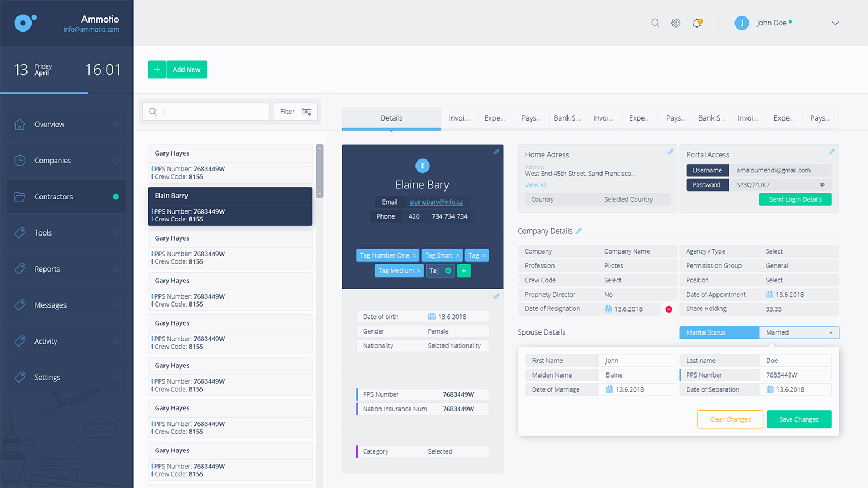Open Date of birth calendar icon
Viewport: 868px width, 488px height.
tap(432, 317)
